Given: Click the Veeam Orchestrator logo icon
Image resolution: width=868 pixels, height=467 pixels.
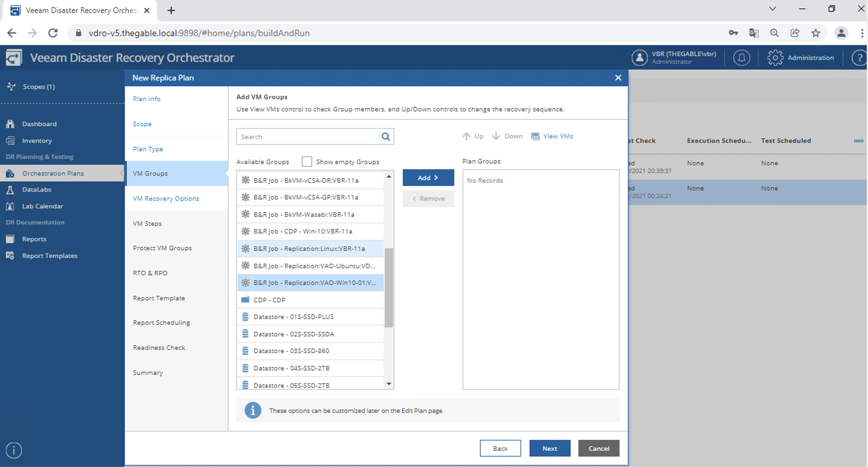Looking at the screenshot, I should (14, 58).
